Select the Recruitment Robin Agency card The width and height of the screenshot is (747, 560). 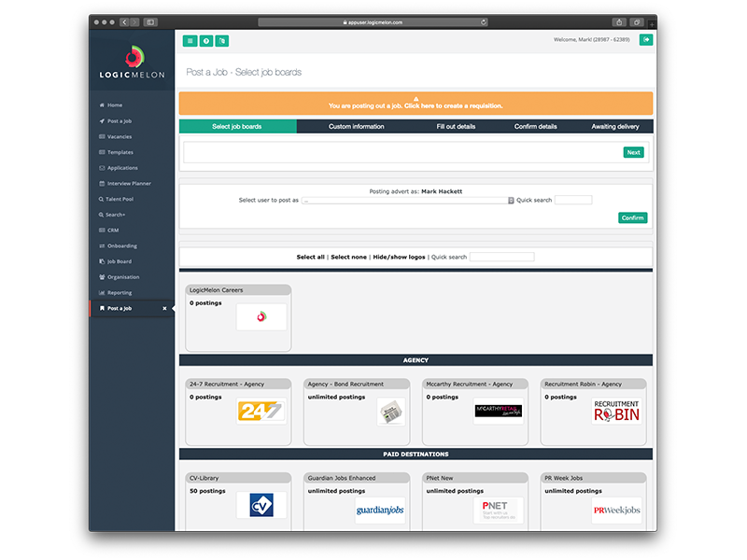coord(593,413)
